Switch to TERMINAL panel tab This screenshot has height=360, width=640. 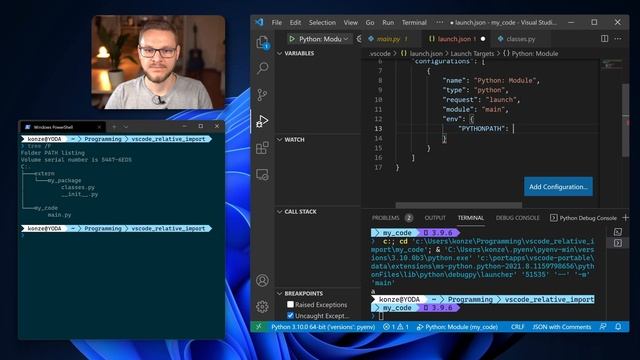coord(471,218)
